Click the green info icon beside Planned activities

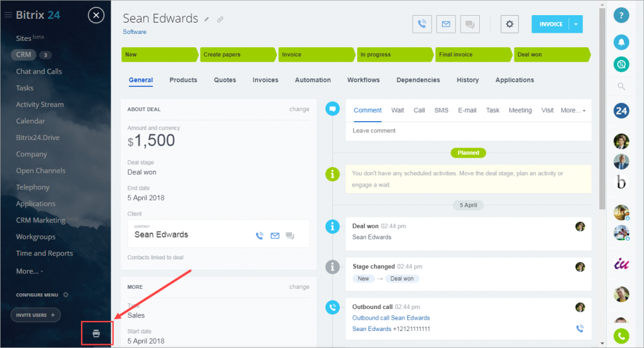tap(333, 174)
